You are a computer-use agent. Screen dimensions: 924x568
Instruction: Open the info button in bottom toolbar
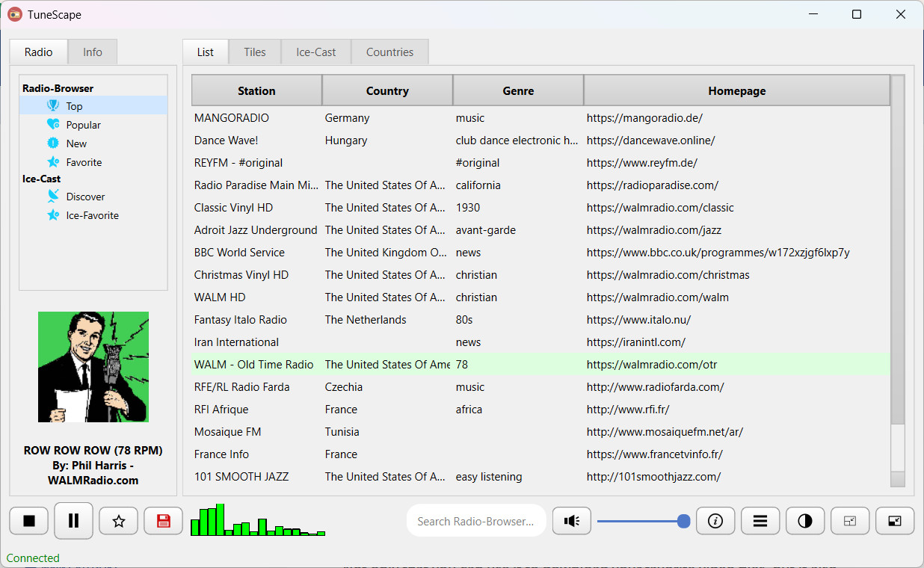click(715, 521)
